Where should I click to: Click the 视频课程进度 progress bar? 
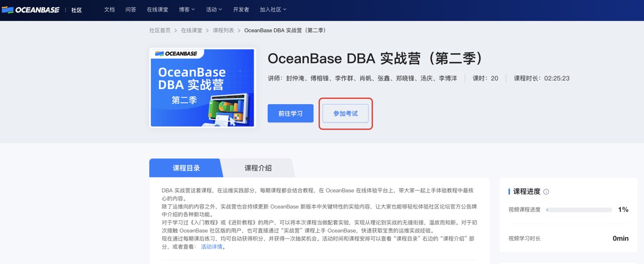[579, 210]
